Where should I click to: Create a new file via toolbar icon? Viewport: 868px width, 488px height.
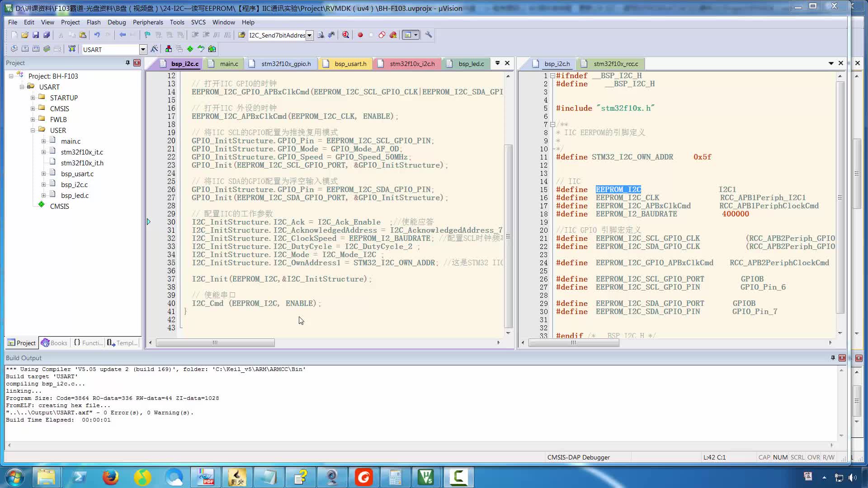click(x=14, y=35)
